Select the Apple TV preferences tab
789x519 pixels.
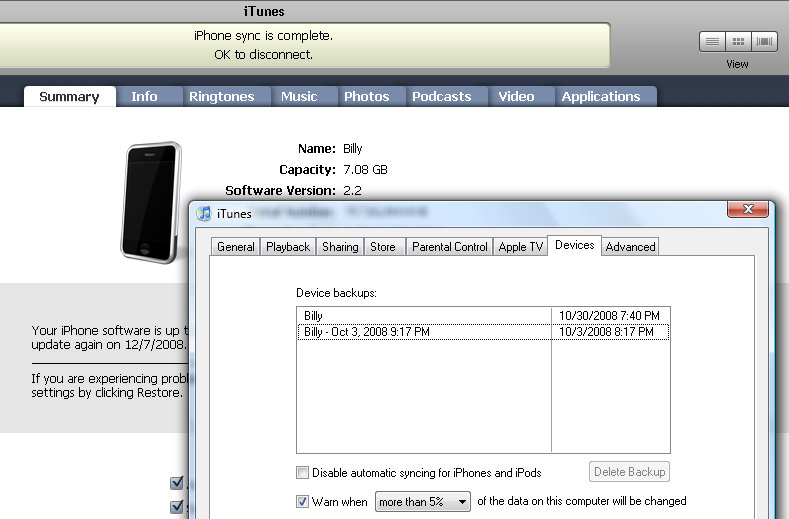click(x=520, y=247)
